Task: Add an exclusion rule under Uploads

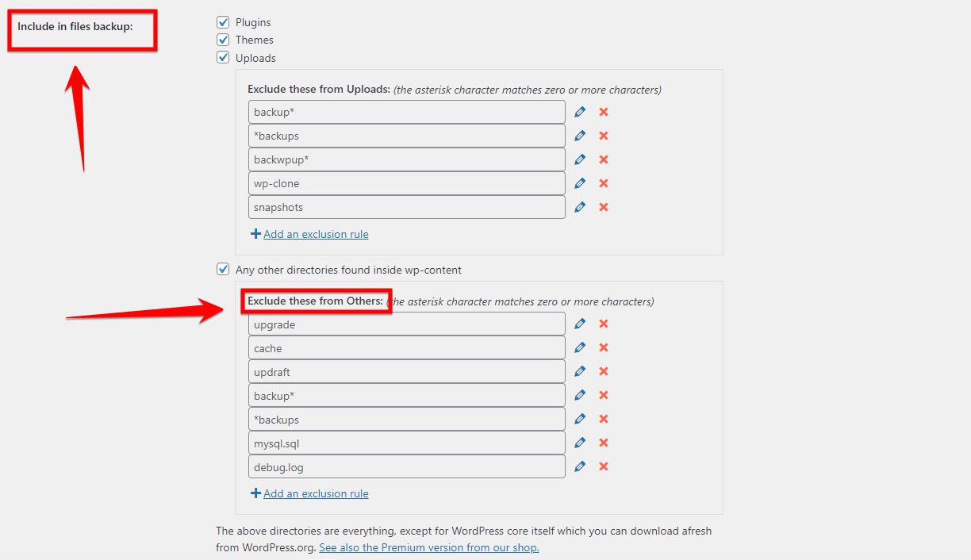Action: pyautogui.click(x=316, y=234)
